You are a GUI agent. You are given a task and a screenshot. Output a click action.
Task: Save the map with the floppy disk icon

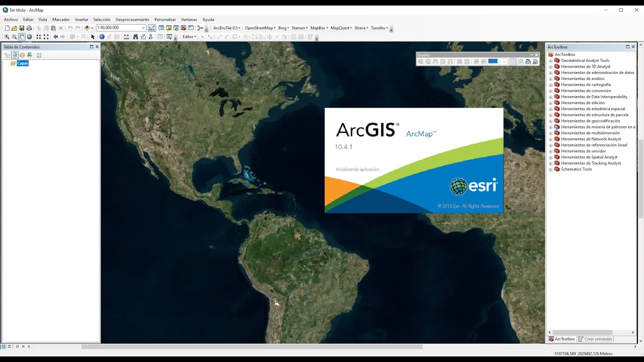click(x=22, y=28)
